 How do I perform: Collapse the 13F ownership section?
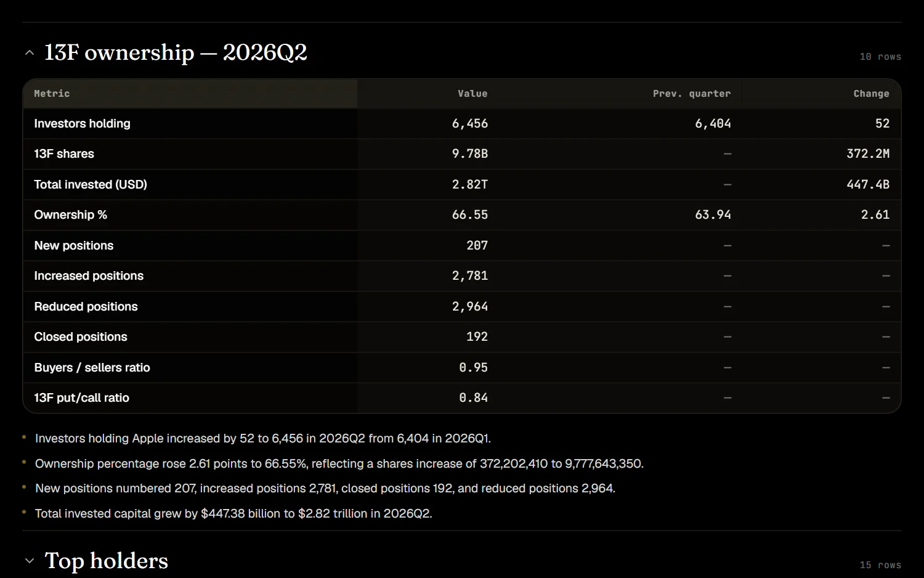pos(30,53)
